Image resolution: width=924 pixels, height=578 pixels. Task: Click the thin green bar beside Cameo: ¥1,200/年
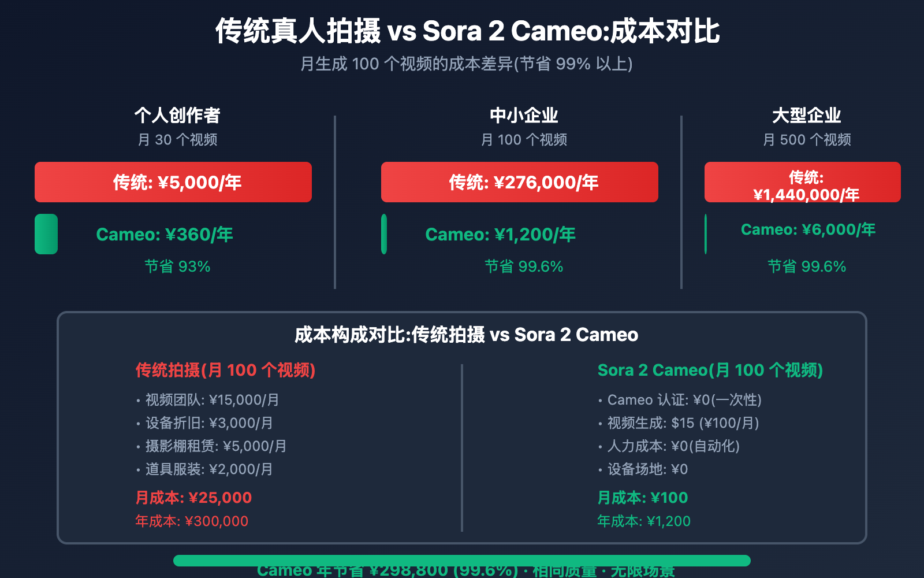(x=384, y=234)
